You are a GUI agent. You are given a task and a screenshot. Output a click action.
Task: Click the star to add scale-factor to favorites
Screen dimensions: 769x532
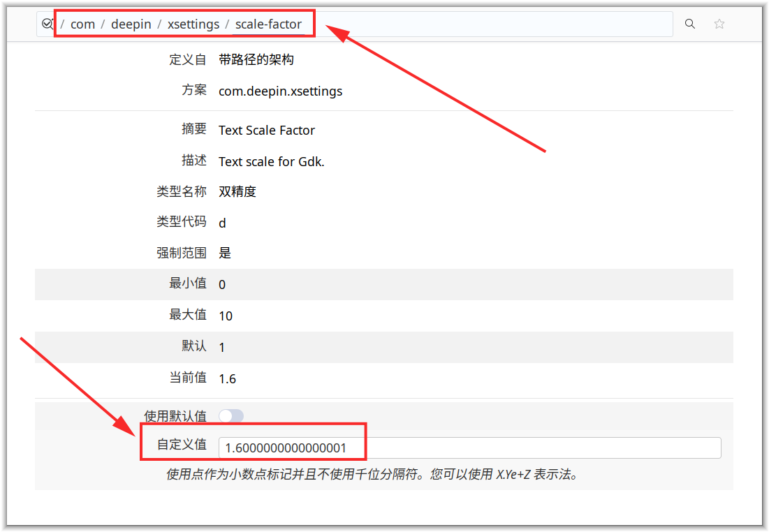point(719,23)
